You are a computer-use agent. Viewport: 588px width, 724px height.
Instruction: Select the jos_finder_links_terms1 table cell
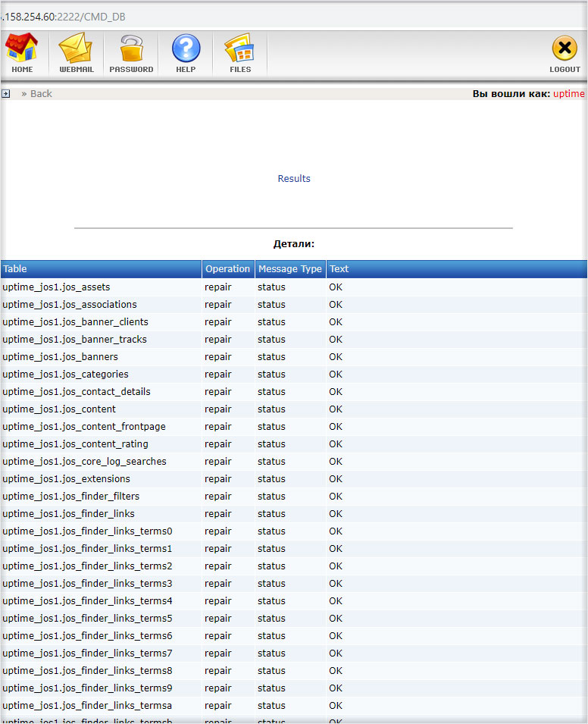tap(101, 549)
